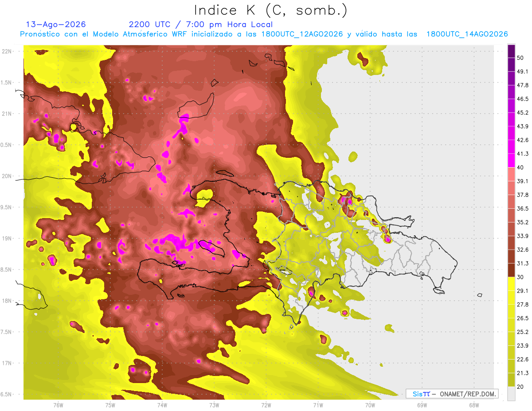Click the 72W longitude axis label
Viewport: 532px width, 411px height.
[x=266, y=405]
